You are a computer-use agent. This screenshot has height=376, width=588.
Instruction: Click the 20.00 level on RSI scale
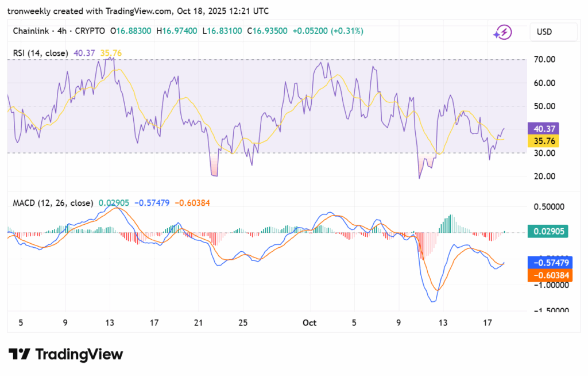click(x=543, y=177)
